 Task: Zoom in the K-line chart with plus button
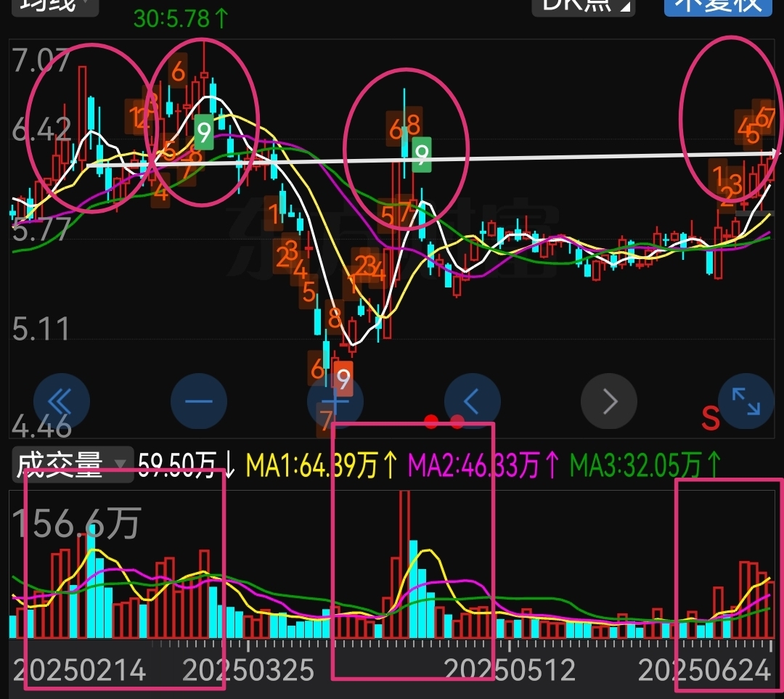pyautogui.click(x=335, y=401)
